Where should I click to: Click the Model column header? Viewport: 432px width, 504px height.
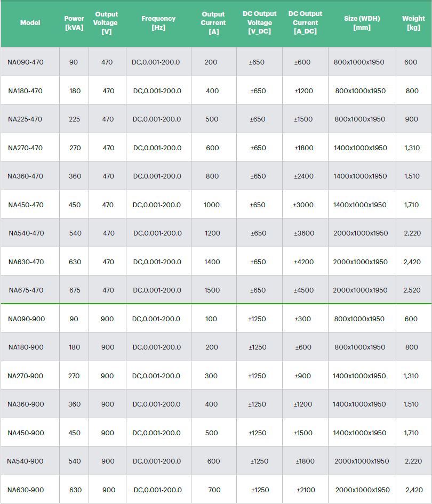tap(30, 23)
